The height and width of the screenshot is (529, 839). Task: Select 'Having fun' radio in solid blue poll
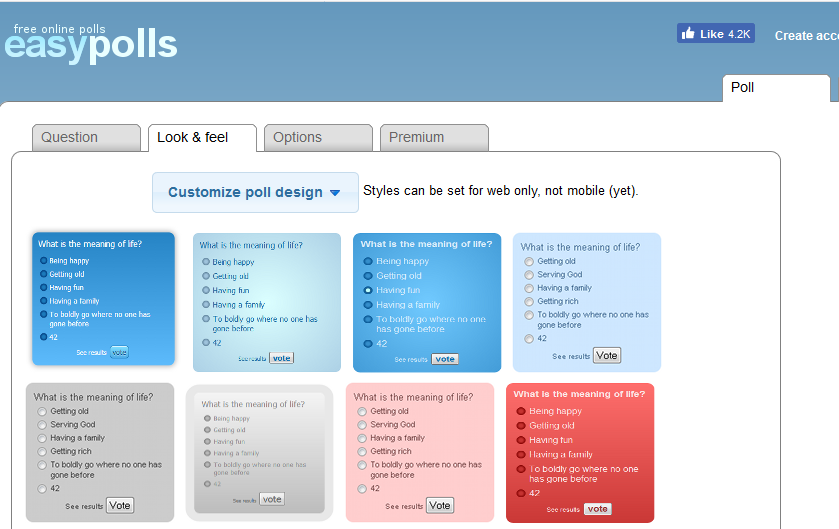click(368, 290)
